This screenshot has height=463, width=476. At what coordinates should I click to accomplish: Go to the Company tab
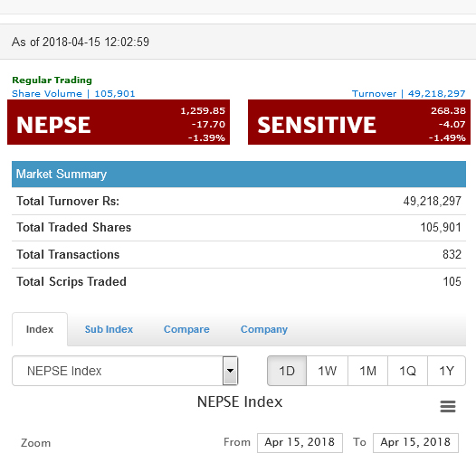[264, 329]
